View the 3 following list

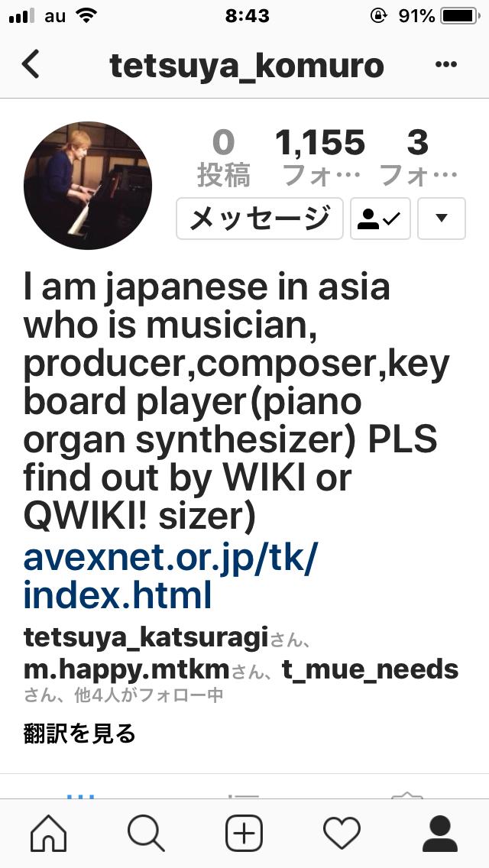pyautogui.click(x=418, y=157)
